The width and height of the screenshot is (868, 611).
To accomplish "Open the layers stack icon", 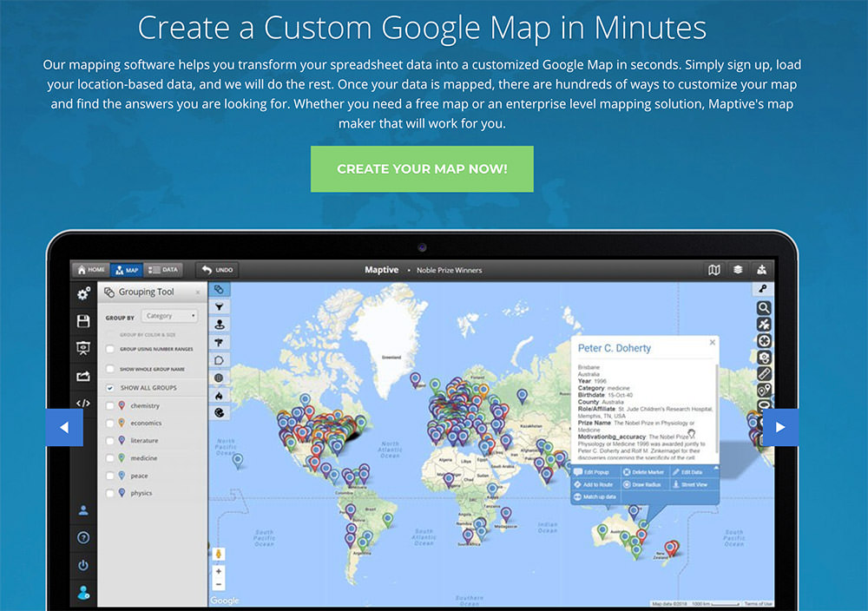I will coord(738,270).
